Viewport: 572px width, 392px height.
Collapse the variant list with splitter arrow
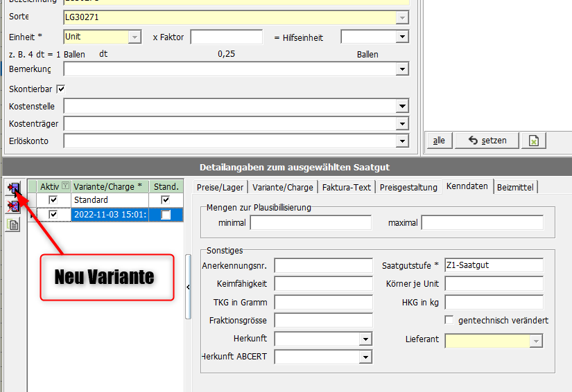(x=188, y=287)
